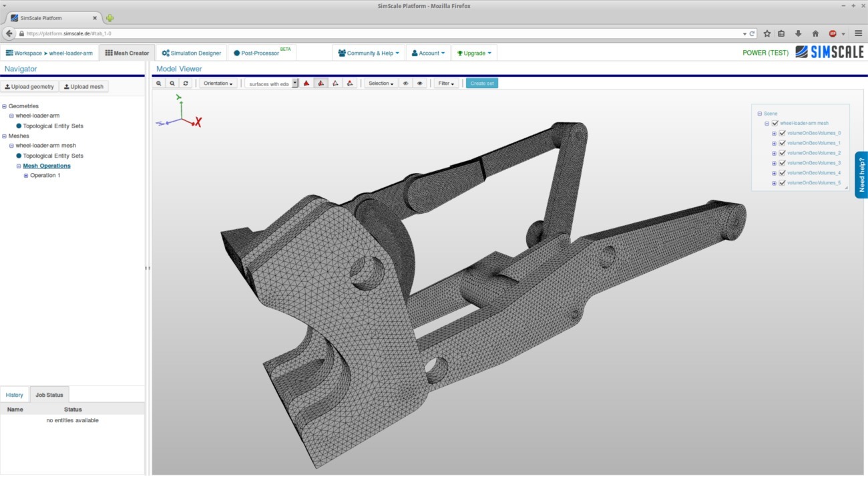The image size is (868, 477).
Task: Open the address bar history dropdown arrow
Action: pyautogui.click(x=744, y=33)
